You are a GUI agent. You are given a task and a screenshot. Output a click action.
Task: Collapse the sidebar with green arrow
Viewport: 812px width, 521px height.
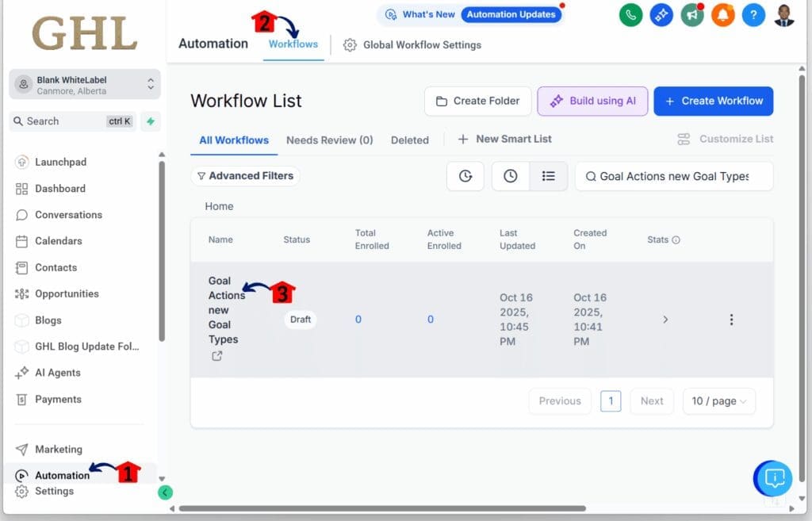(165, 492)
